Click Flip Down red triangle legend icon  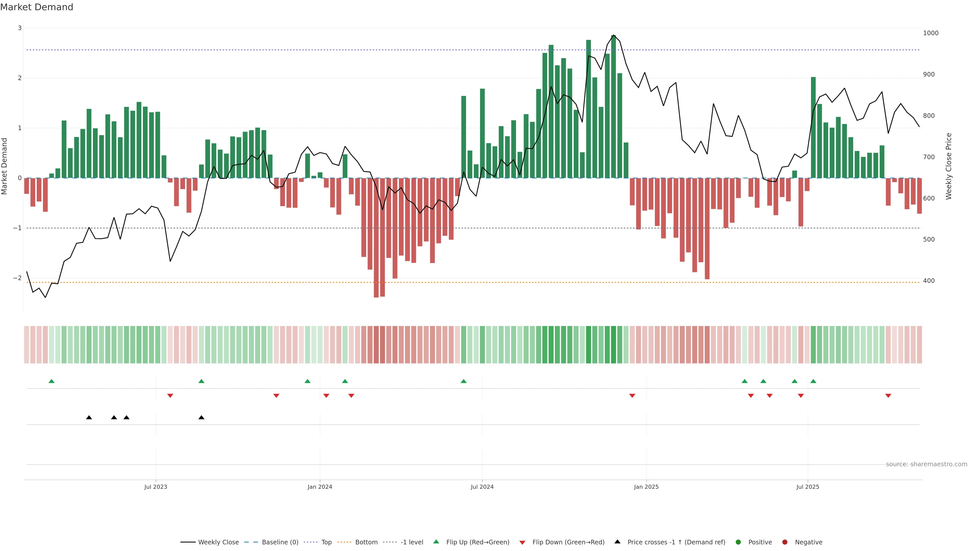click(522, 543)
